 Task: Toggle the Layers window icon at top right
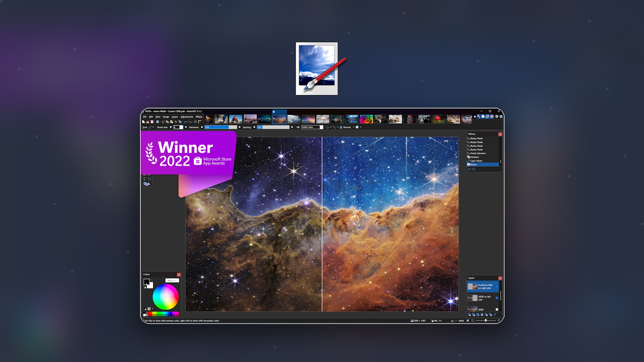point(487,116)
